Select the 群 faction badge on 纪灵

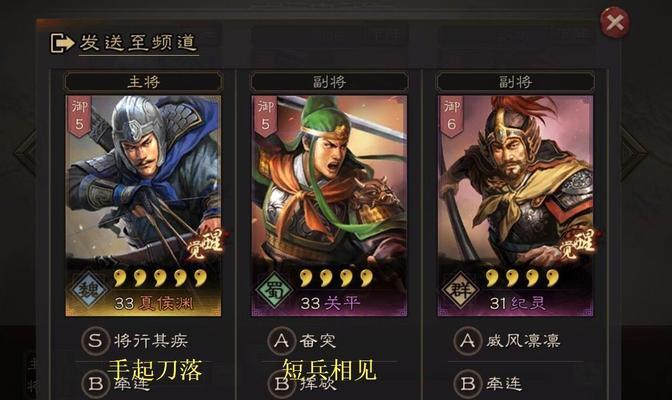(461, 290)
